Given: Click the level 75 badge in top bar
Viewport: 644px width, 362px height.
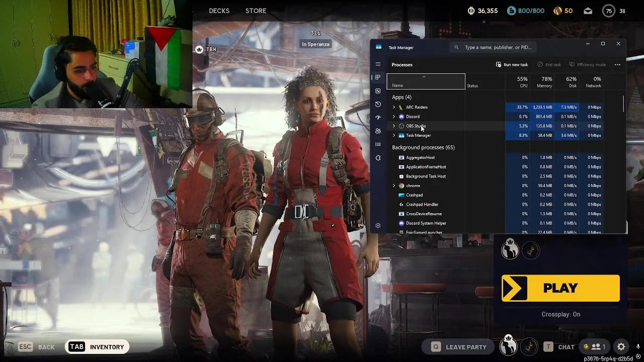Looking at the screenshot, I should point(609,11).
